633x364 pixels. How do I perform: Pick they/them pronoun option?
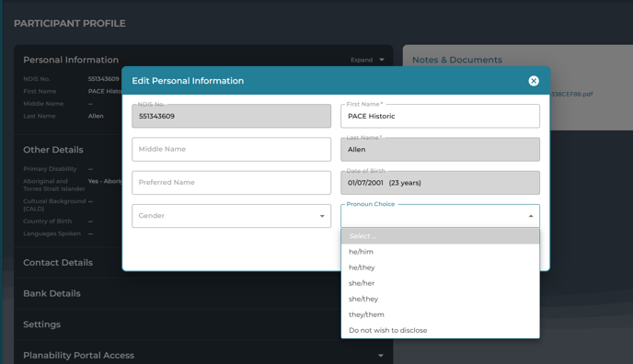coord(440,314)
